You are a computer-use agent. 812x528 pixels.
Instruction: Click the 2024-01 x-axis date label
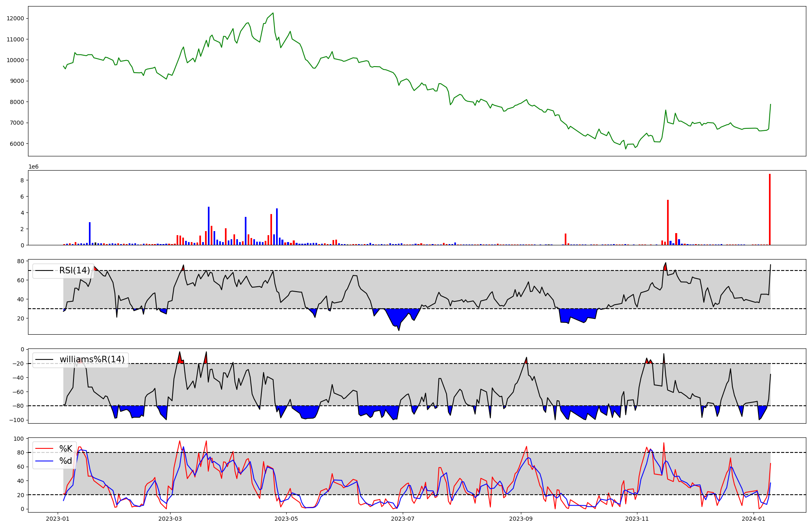tap(754, 519)
